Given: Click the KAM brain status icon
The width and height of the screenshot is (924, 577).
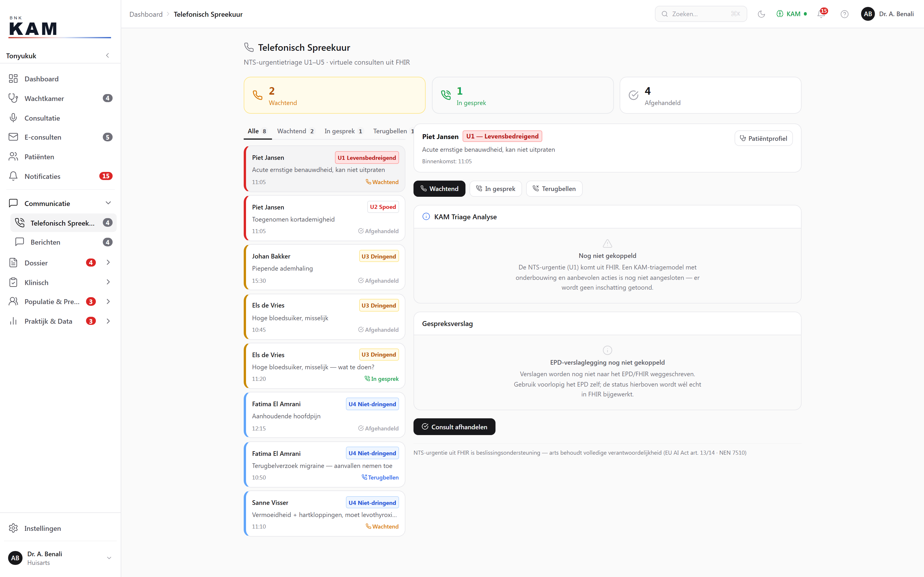Looking at the screenshot, I should pyautogui.click(x=780, y=14).
